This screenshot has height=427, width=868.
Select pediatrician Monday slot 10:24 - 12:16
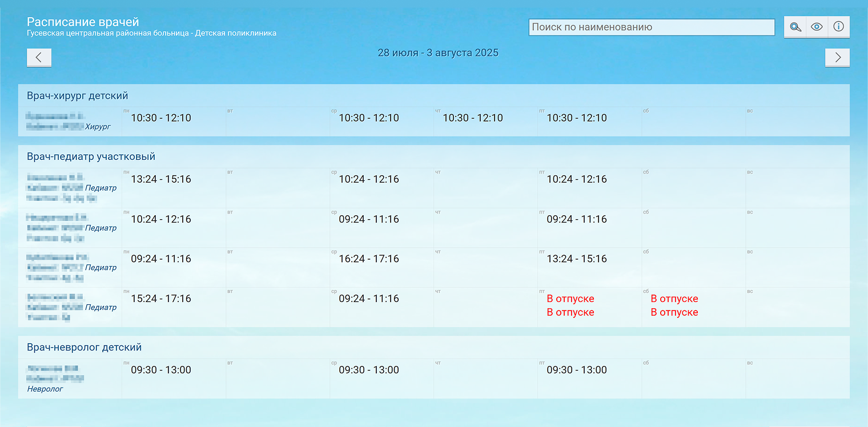point(161,219)
